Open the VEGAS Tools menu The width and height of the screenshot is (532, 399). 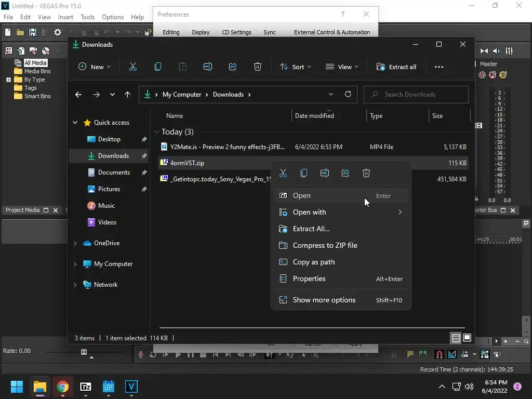(x=87, y=17)
